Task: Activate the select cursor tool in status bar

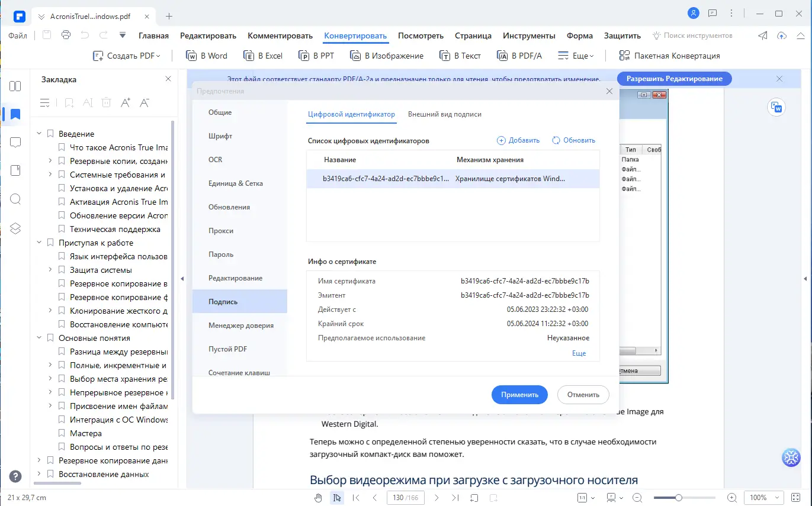Action: 337,498
